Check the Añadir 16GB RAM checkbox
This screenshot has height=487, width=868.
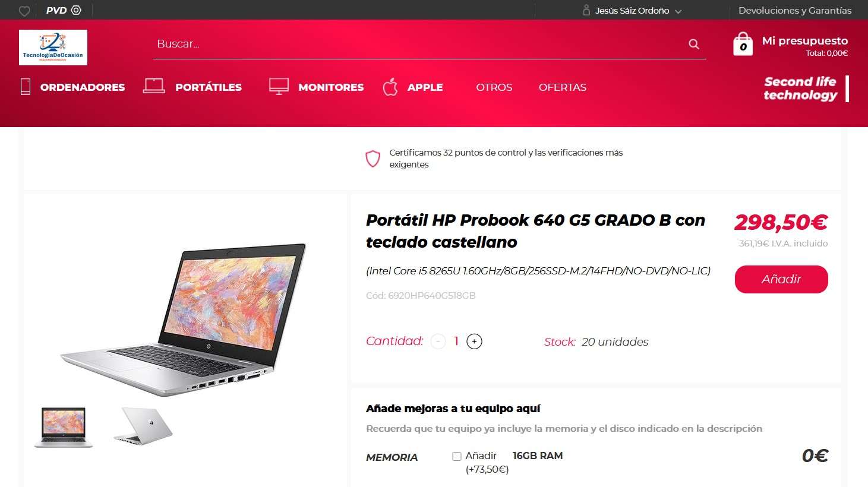coord(457,456)
